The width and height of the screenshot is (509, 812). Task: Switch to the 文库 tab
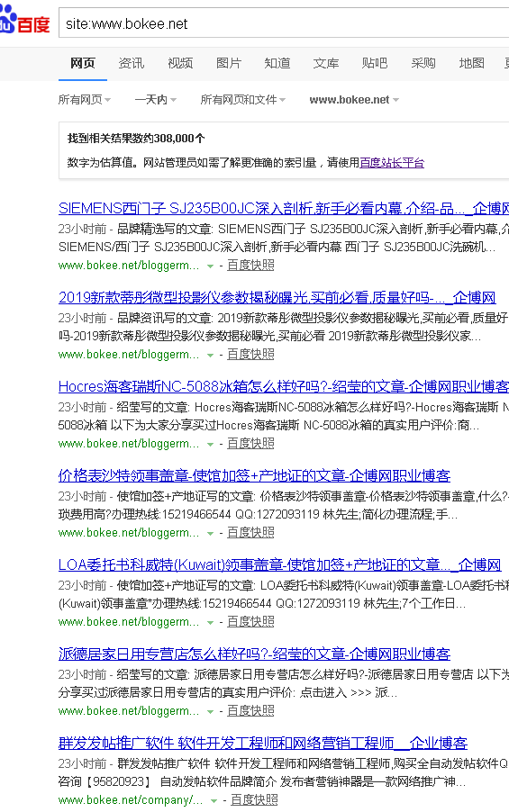[326, 63]
